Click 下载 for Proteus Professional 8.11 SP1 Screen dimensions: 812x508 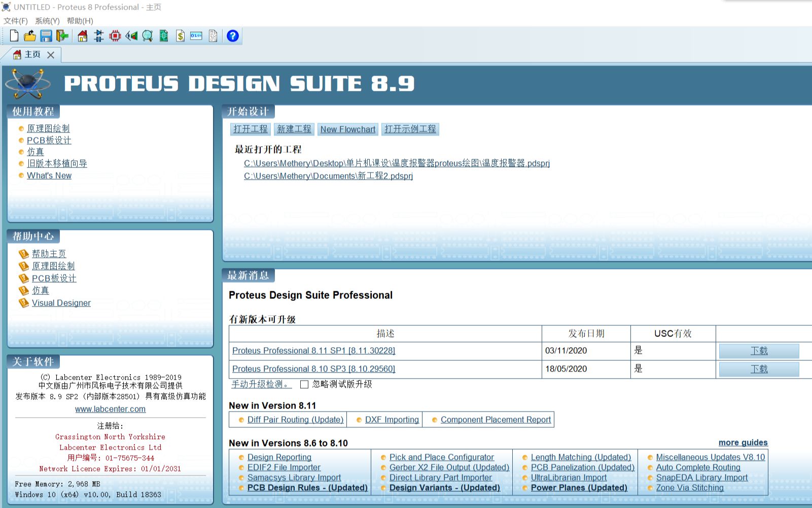[759, 351]
